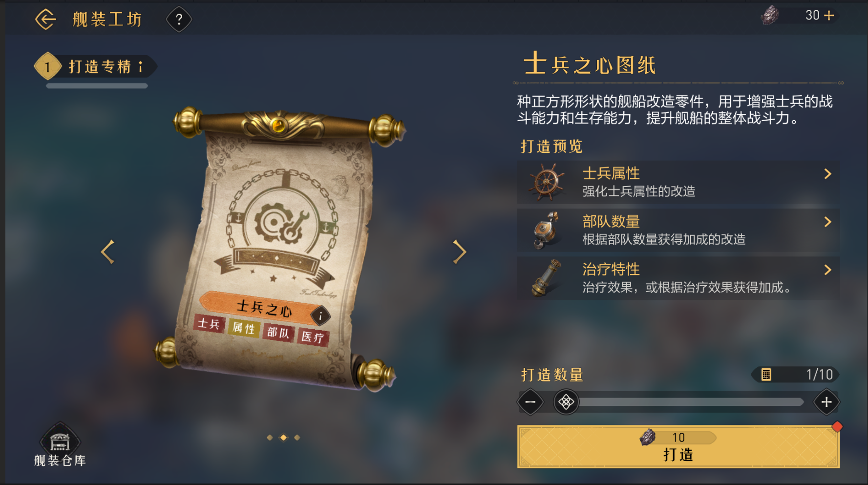Image resolution: width=868 pixels, height=485 pixels.
Task: Click the plus icon beside the 30 currency
Action: (828, 16)
